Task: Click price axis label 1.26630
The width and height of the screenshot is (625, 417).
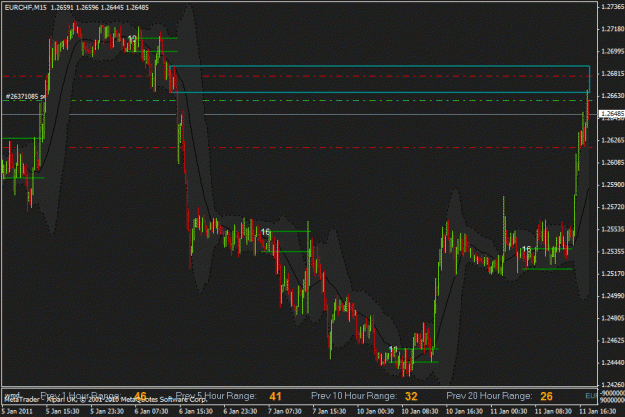Action: [x=613, y=96]
